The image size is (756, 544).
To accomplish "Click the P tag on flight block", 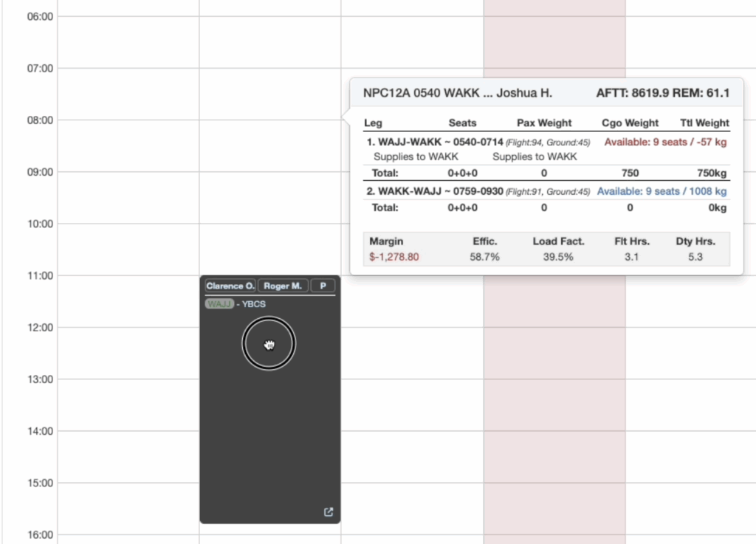I will tap(322, 286).
